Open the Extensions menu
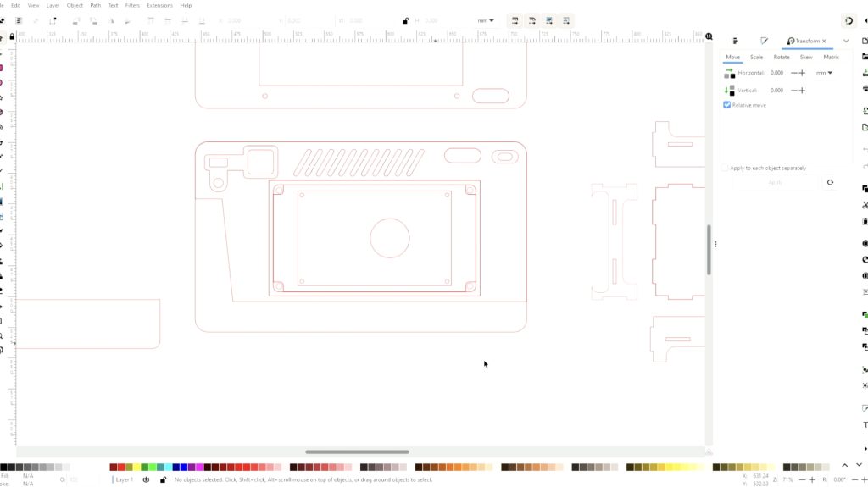868x487 pixels. pyautogui.click(x=159, y=5)
